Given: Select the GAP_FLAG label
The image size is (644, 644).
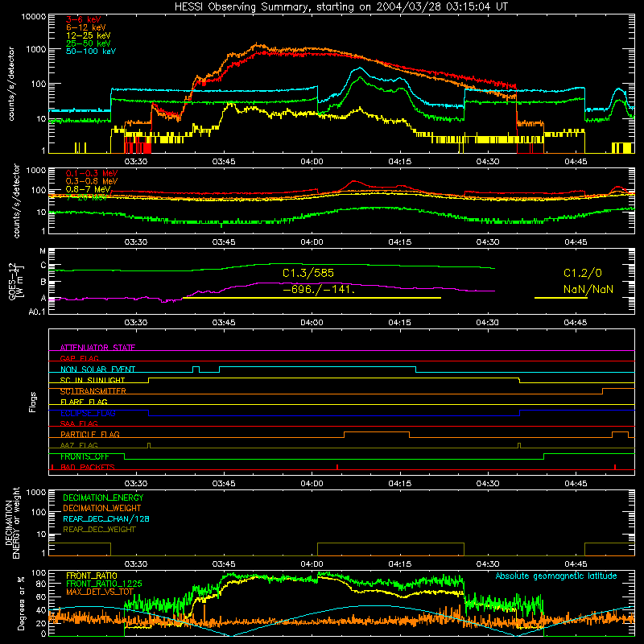Looking at the screenshot, I should tap(79, 358).
